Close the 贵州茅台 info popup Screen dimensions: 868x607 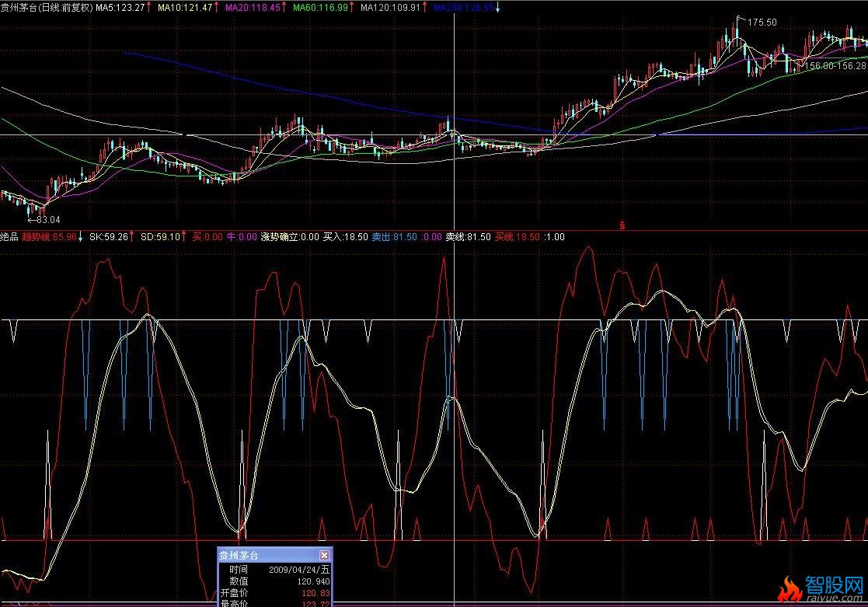(324, 556)
